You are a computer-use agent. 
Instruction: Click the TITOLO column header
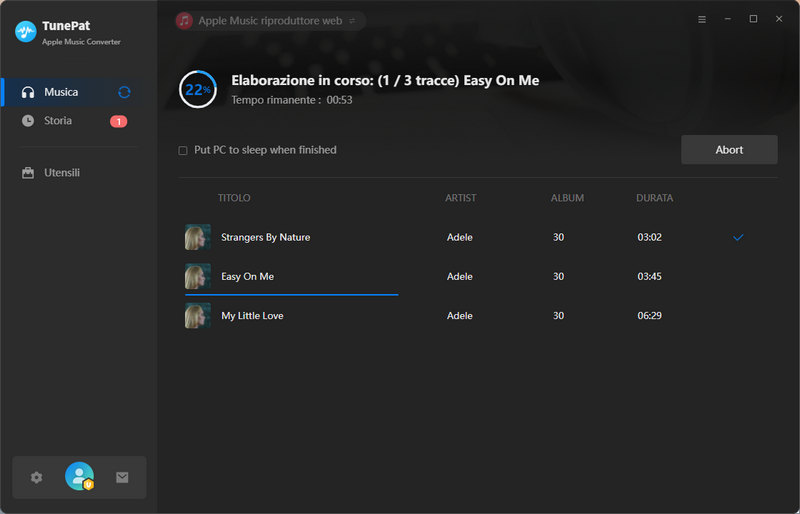click(234, 198)
